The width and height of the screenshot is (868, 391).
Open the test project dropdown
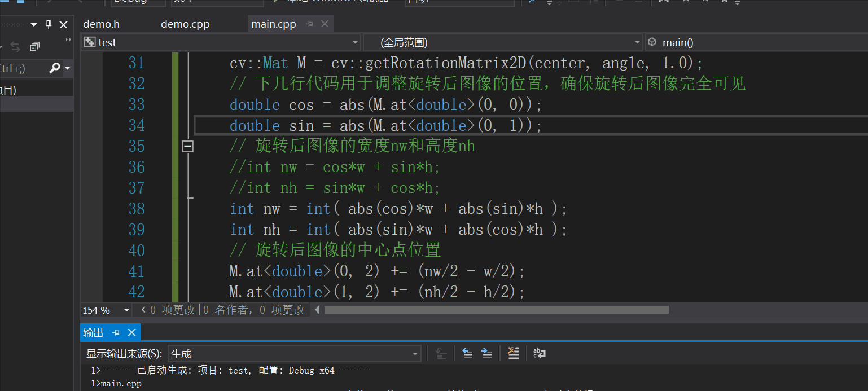click(x=220, y=42)
